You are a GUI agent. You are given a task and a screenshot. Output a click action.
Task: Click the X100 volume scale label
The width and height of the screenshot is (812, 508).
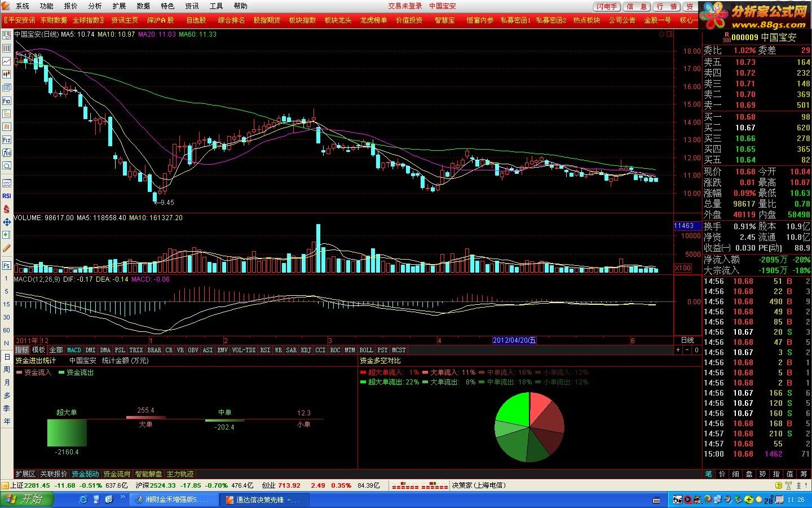click(x=683, y=268)
